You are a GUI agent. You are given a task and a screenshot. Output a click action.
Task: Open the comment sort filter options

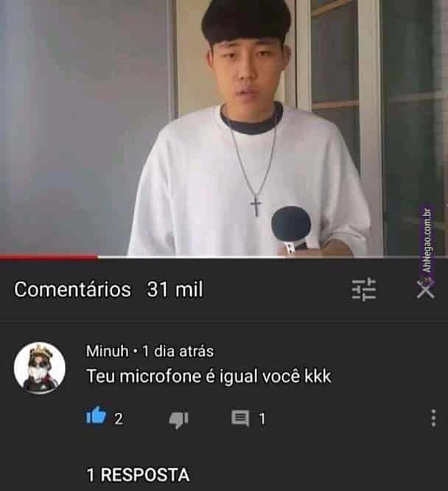(364, 289)
